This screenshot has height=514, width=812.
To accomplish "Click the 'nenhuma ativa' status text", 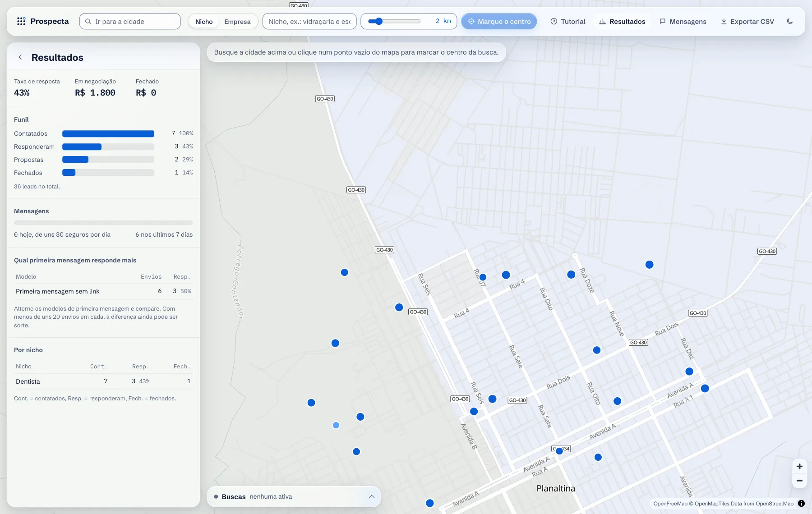I will [271, 496].
